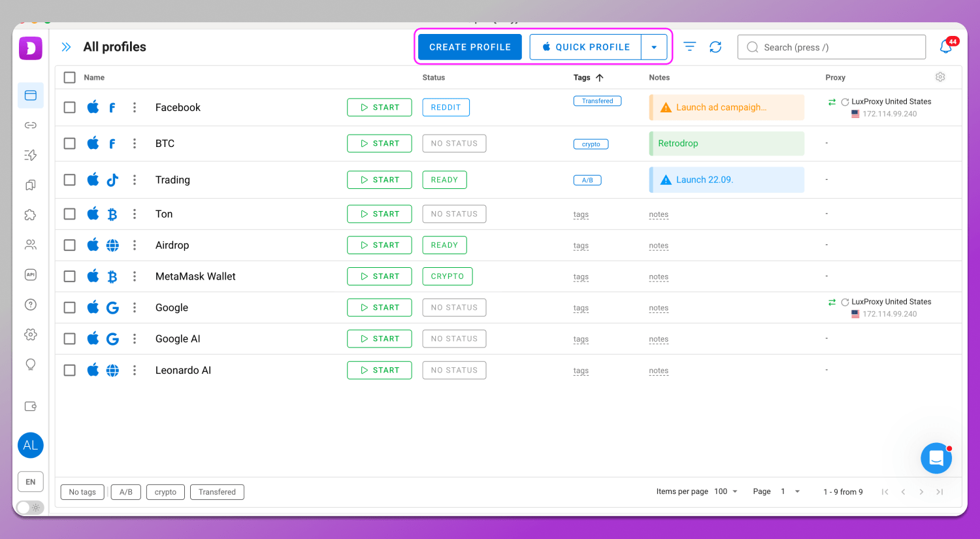Start the MetaMask Wallet profile

380,276
